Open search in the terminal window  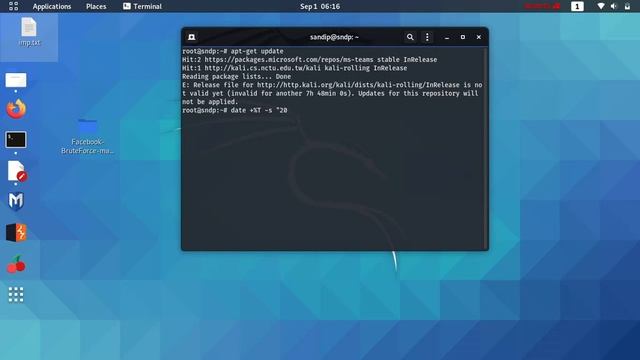click(410, 37)
